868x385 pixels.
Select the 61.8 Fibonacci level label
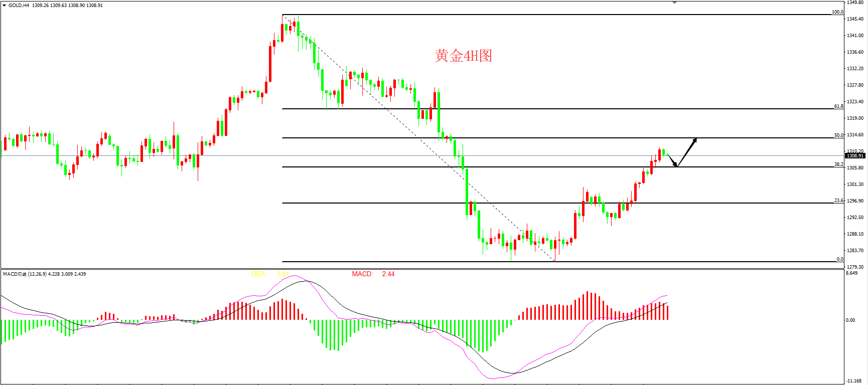pos(838,106)
